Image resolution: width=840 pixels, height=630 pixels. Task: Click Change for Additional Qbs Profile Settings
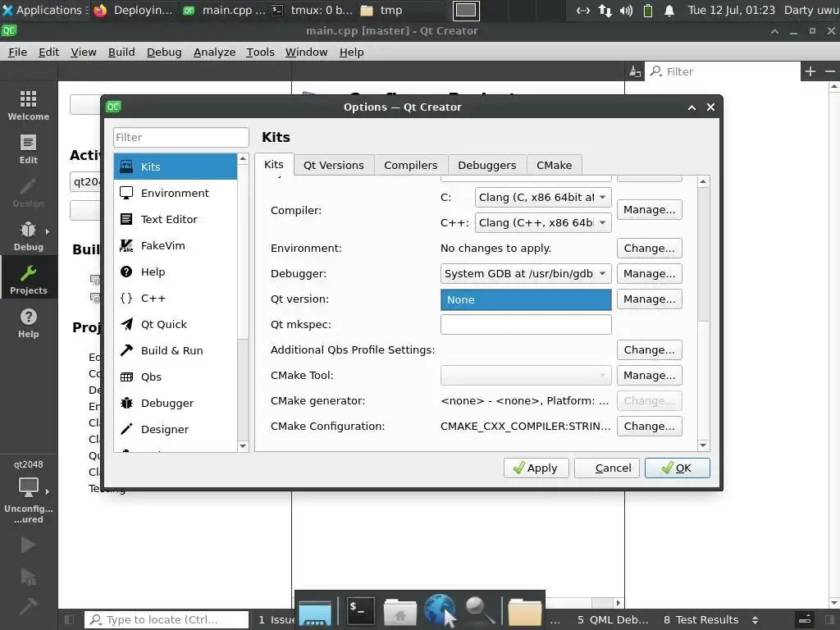(650, 349)
